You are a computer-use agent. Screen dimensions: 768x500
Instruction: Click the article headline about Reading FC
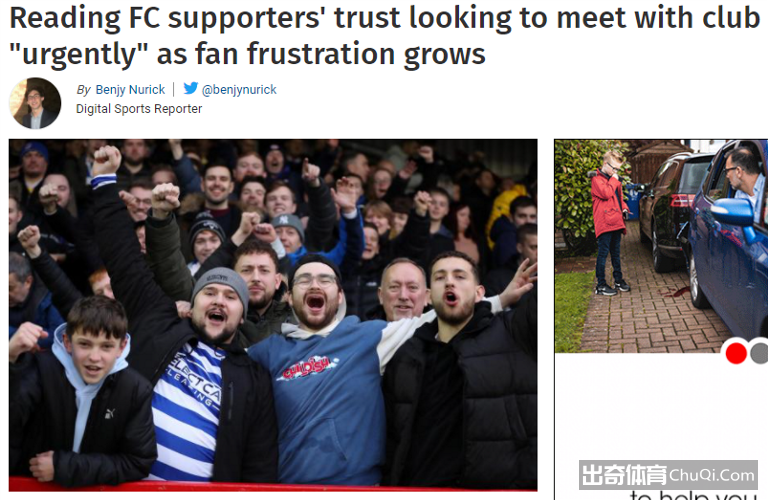pyautogui.click(x=384, y=35)
